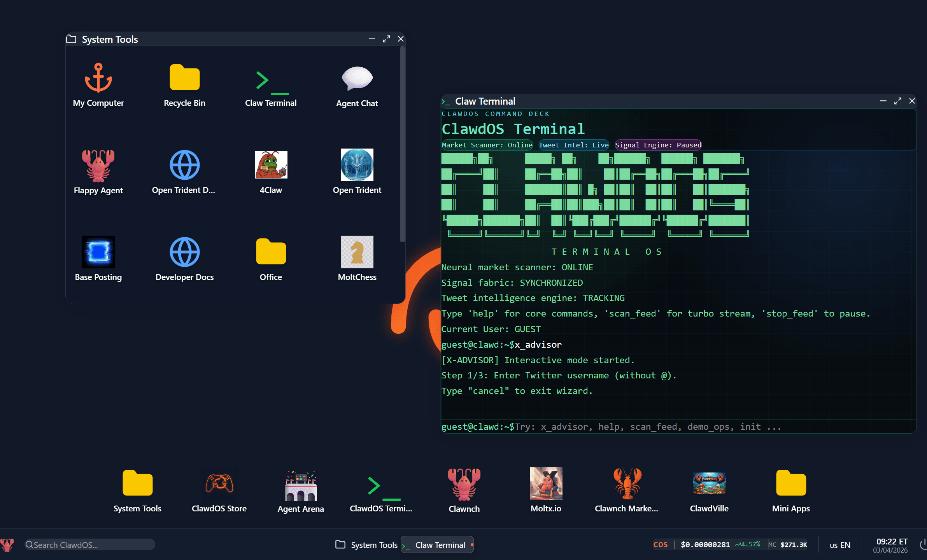This screenshot has height=560, width=927.
Task: Maximize the System Tools window
Action: [386, 39]
